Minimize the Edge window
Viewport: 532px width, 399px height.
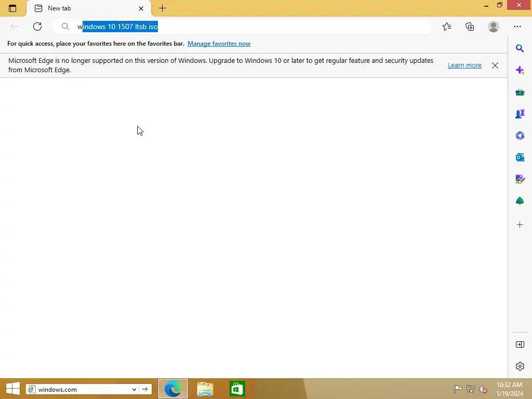coord(486,5)
